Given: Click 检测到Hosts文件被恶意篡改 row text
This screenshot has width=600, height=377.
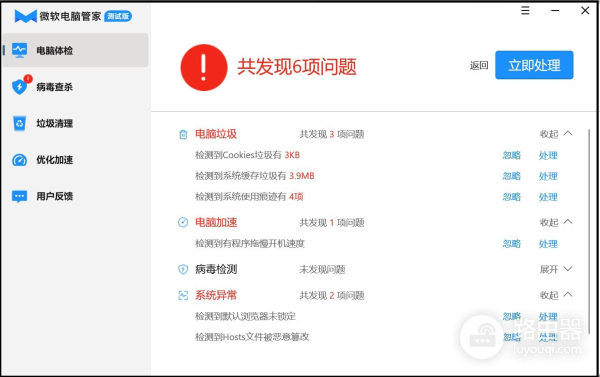Looking at the screenshot, I should [x=252, y=337].
